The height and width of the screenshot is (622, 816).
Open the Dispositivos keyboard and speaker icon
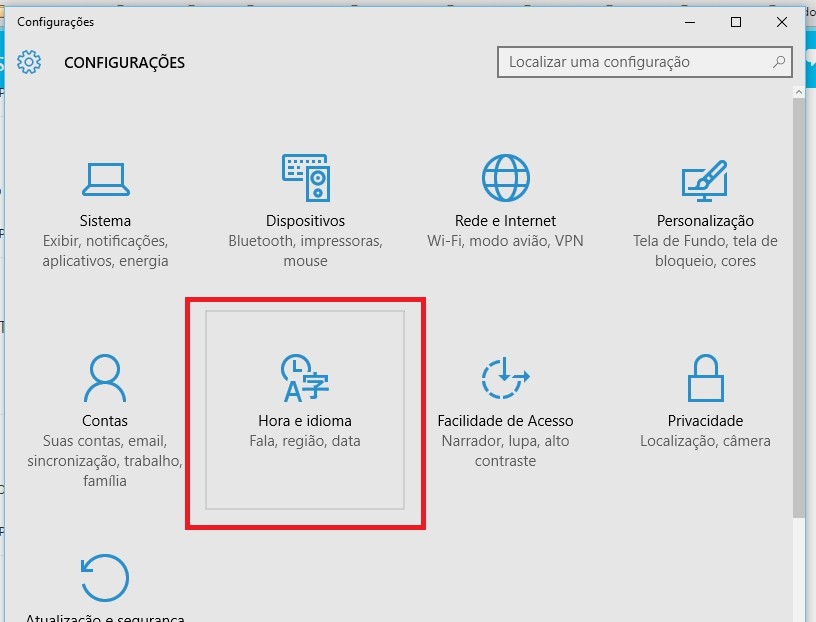coord(305,177)
